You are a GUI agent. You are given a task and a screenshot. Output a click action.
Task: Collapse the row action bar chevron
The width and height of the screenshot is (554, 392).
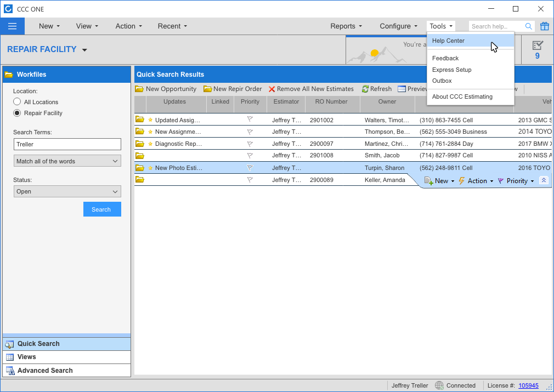(x=544, y=180)
